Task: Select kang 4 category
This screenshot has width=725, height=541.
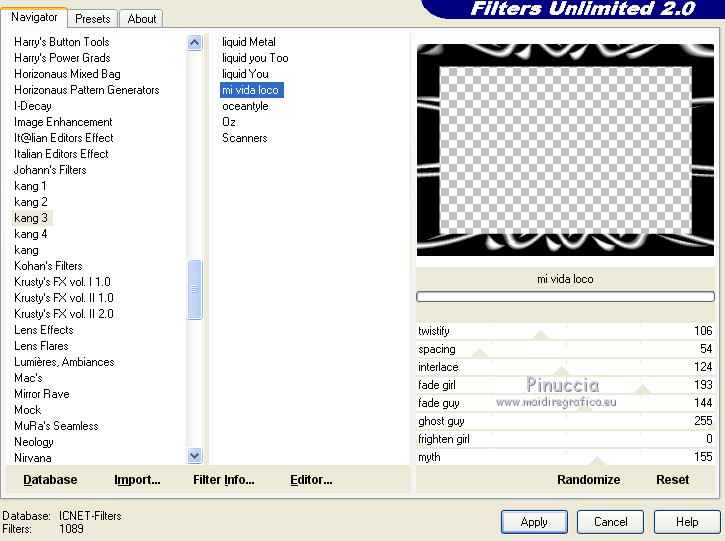Action: [31, 234]
